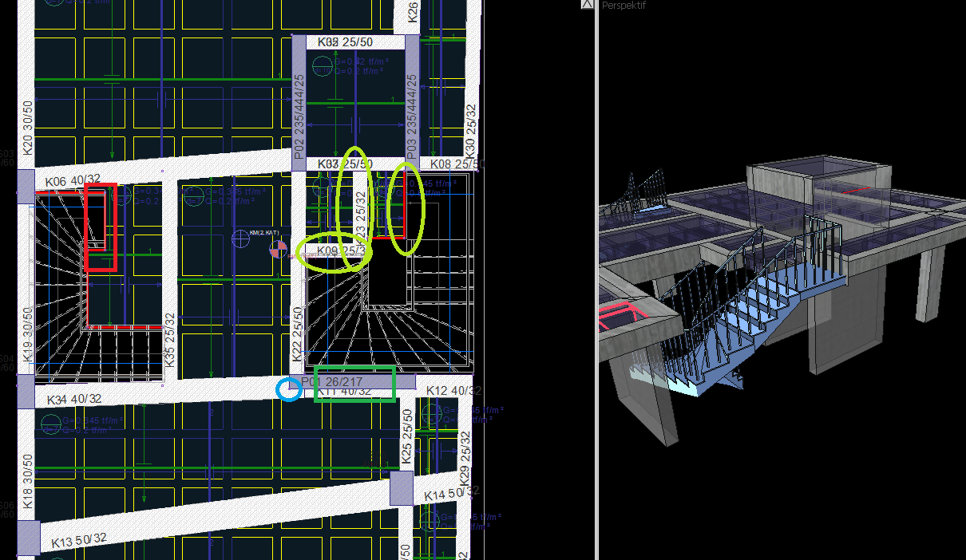Select beam label K22 25/50
The height and width of the screenshot is (560, 966).
click(x=297, y=335)
